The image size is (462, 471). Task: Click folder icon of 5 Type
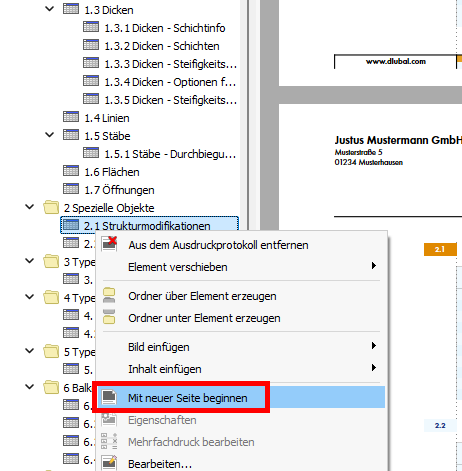[x=51, y=351]
